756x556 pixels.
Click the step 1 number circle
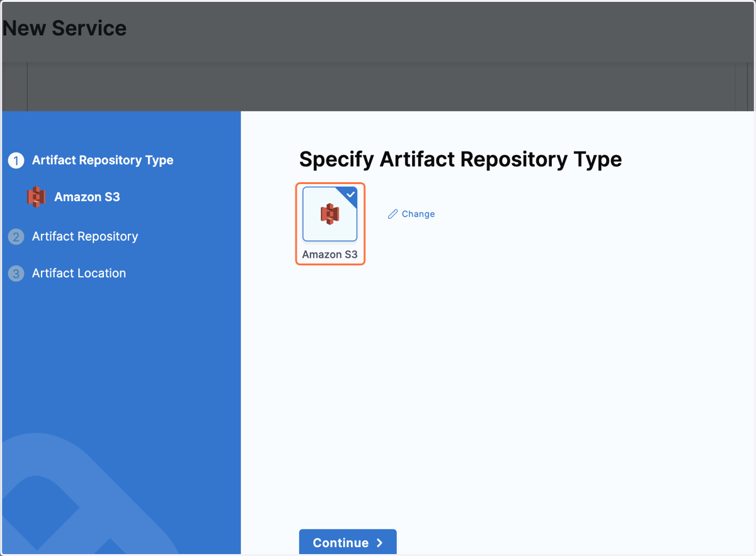16,161
